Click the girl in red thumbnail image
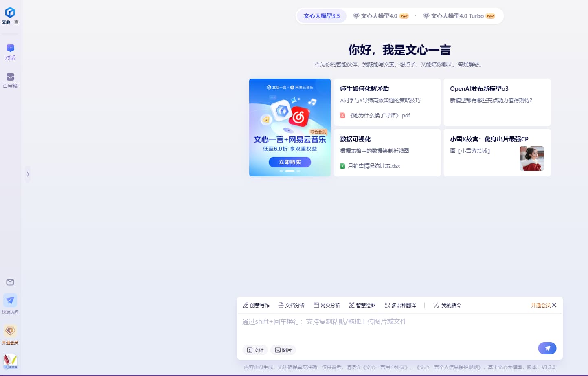 [x=532, y=158]
